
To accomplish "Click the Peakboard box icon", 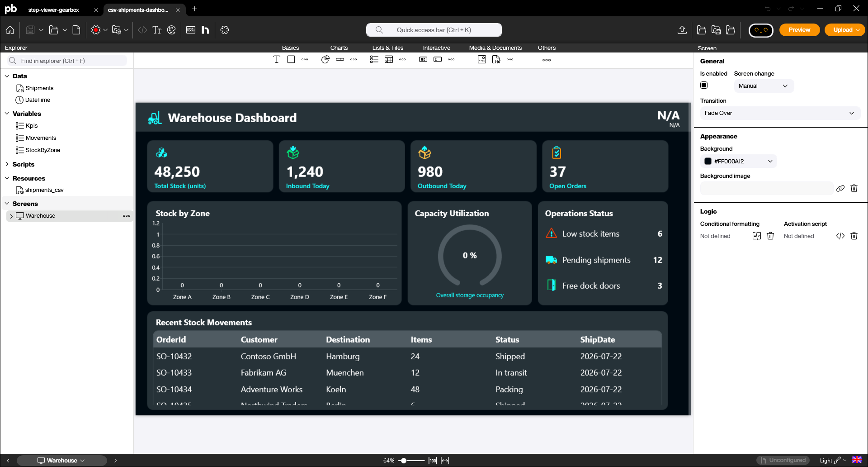I will pos(191,30).
